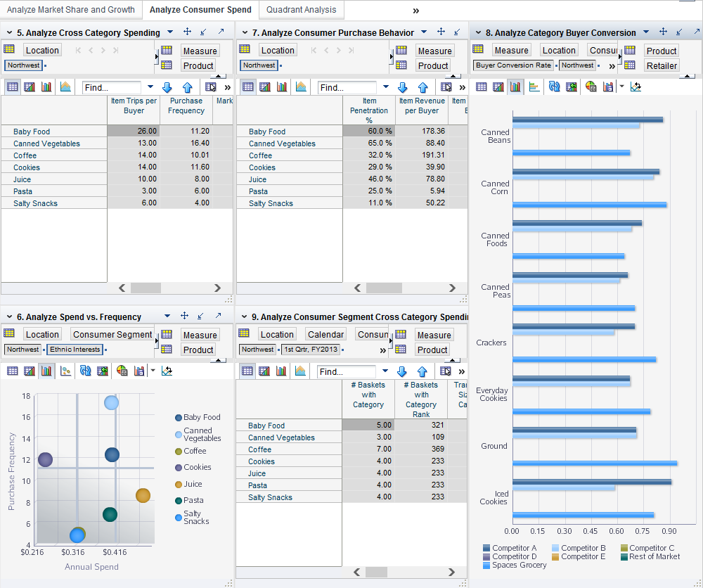Collapse panel 6 Analyze Spend vs. Frequency

click(x=9, y=317)
